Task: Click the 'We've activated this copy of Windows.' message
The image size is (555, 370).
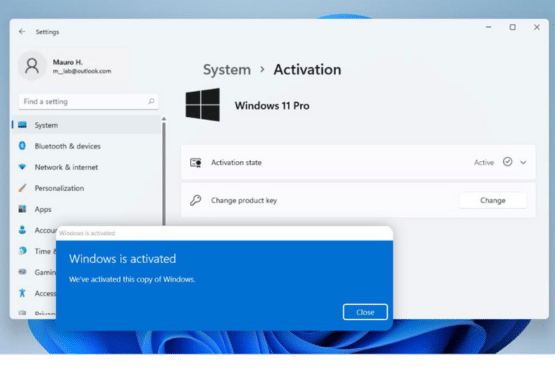Action: coord(132,279)
